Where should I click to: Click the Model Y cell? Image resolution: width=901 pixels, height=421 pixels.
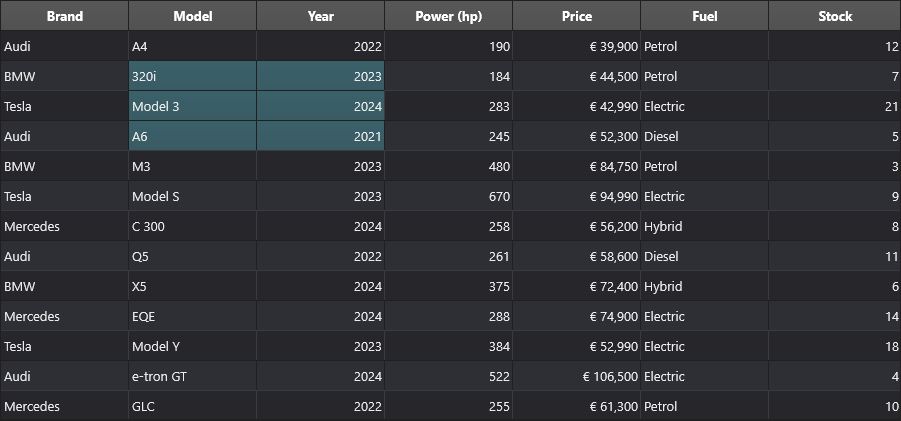pos(192,346)
